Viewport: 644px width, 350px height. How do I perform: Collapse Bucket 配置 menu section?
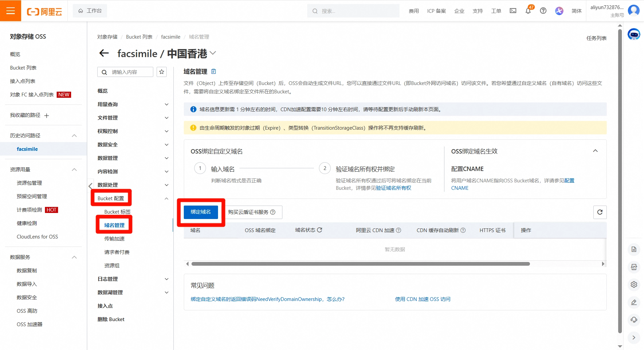[x=166, y=199]
